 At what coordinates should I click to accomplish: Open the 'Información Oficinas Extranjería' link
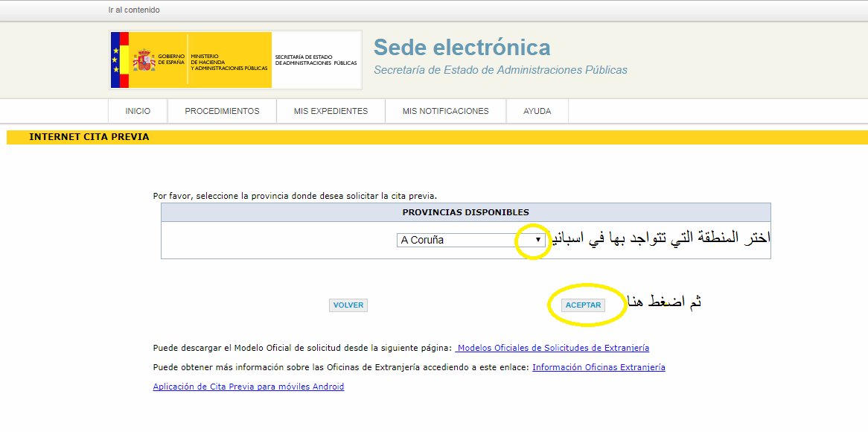coord(599,367)
